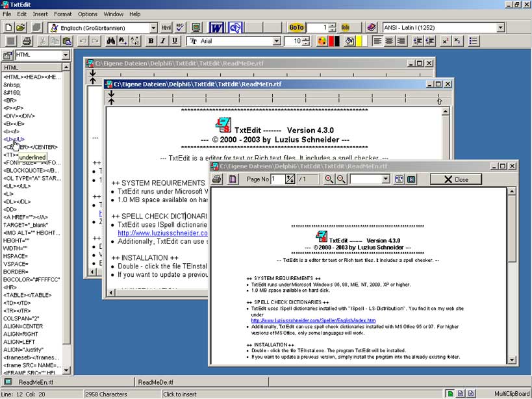The image size is (532, 399).
Task: Open the Arial font dropdown
Action: coord(277,42)
